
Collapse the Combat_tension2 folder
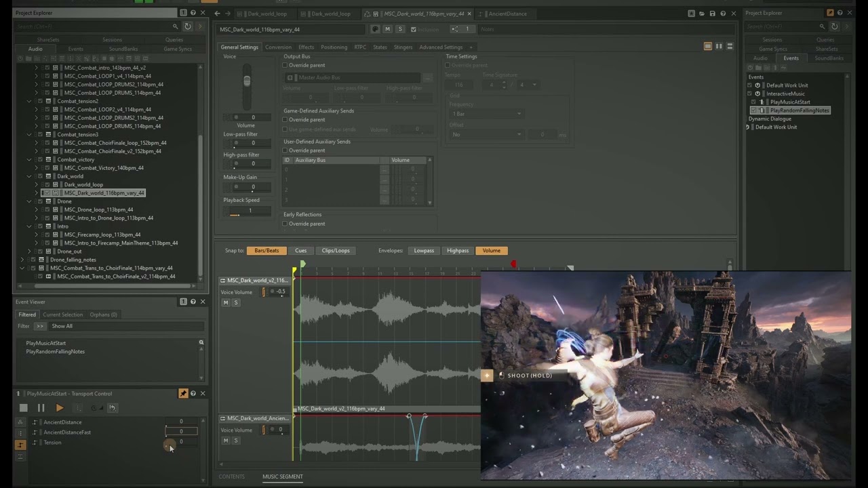[29, 101]
